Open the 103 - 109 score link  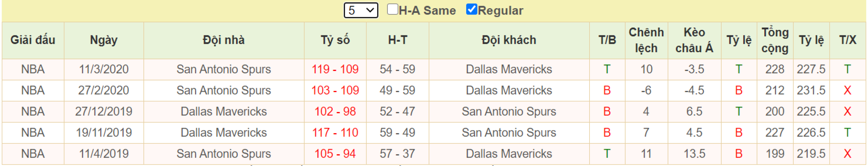click(x=335, y=91)
